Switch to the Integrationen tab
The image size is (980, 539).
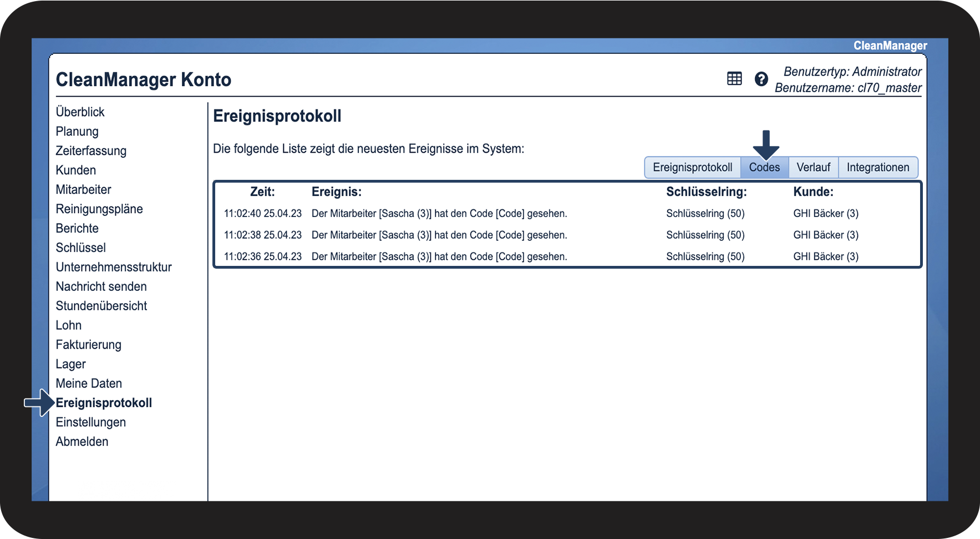[x=878, y=167]
